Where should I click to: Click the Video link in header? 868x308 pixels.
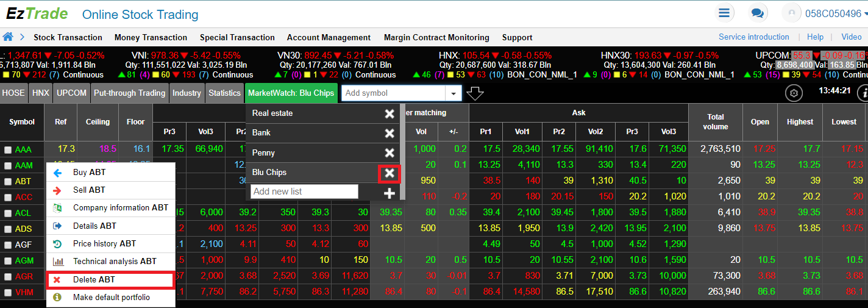(851, 37)
